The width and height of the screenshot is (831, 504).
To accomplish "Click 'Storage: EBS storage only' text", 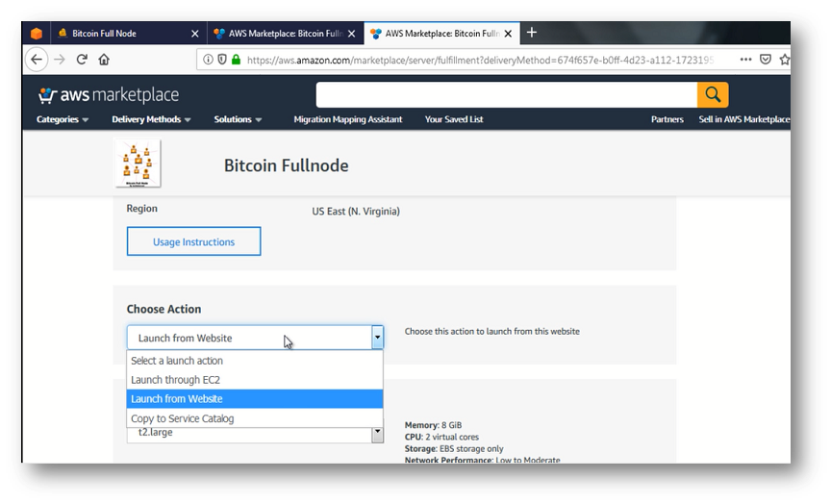I will point(454,448).
